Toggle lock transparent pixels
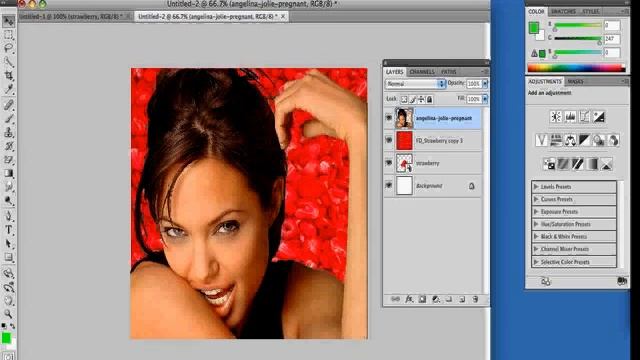The width and height of the screenshot is (640, 360). (x=404, y=99)
